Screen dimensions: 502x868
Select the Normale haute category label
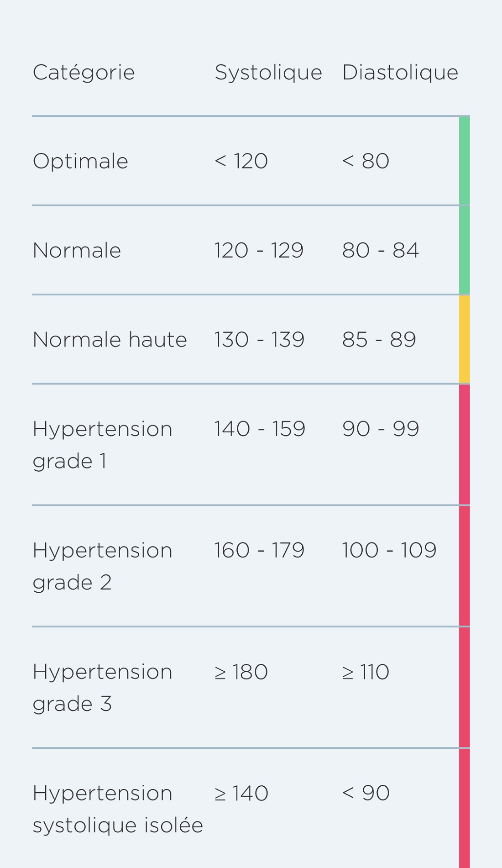coord(110,340)
